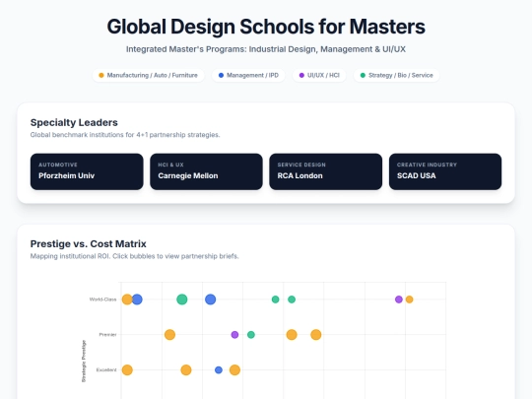Click rightmost small green World-Class bubble
The width and height of the screenshot is (532, 399).
click(x=292, y=299)
